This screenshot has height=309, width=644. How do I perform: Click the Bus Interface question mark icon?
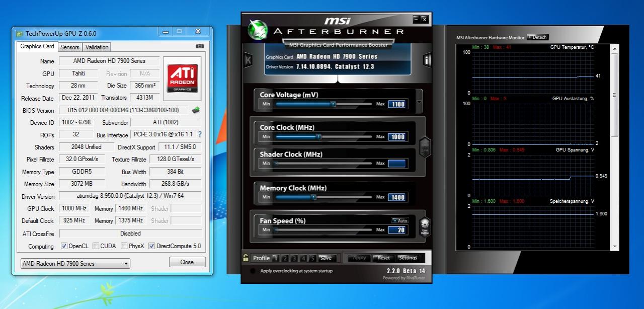tap(200, 134)
